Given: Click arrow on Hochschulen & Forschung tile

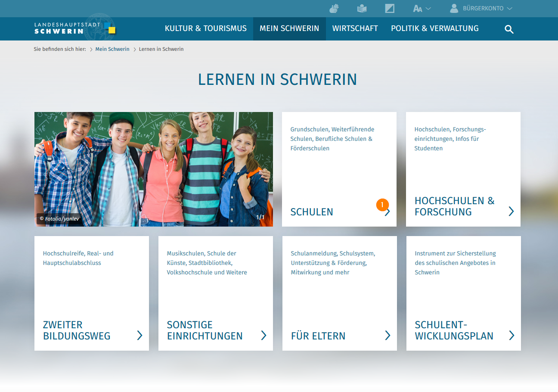Looking at the screenshot, I should click(x=512, y=211).
